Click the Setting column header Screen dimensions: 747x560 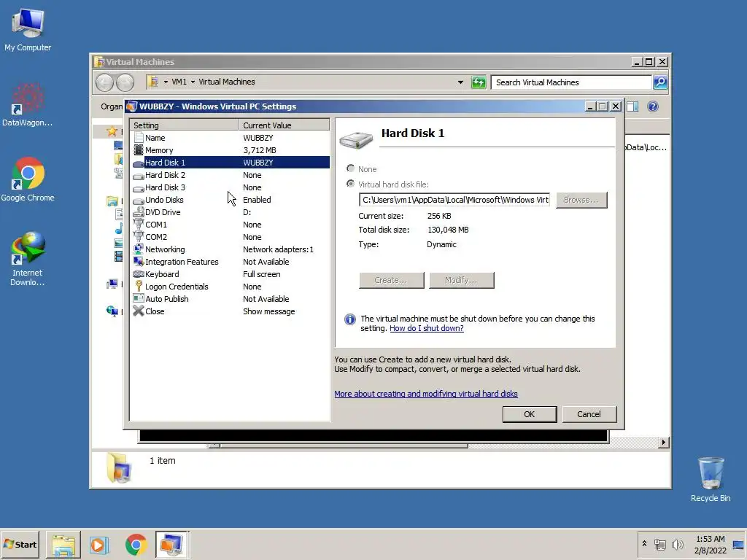point(185,125)
